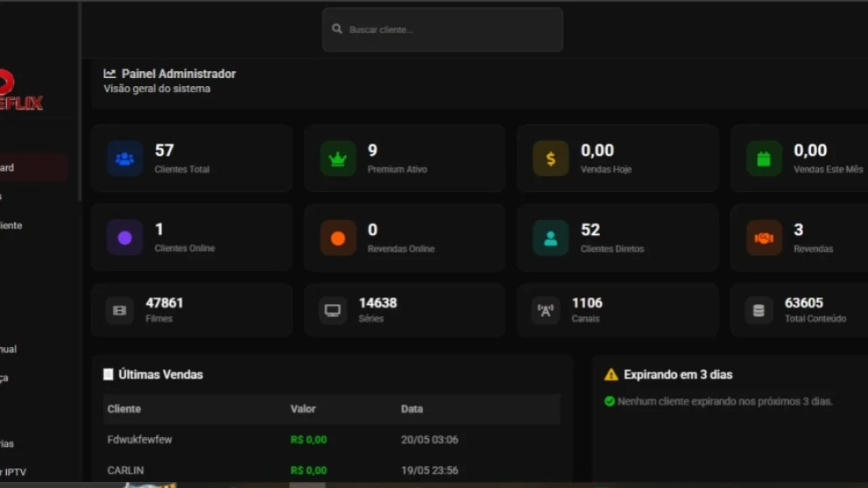Click the 3 Revendas count
Viewport: 868px width, 488px height.
click(x=798, y=230)
